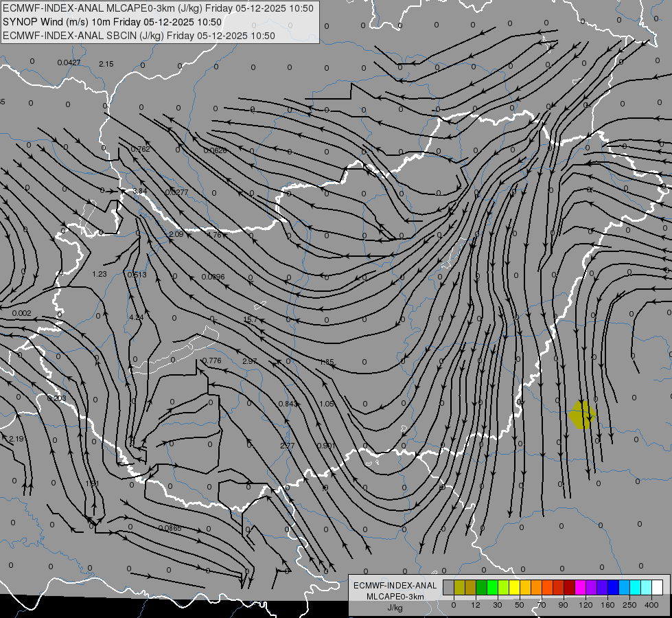Click the map value 2.97
672x618 pixels.
click(249, 361)
